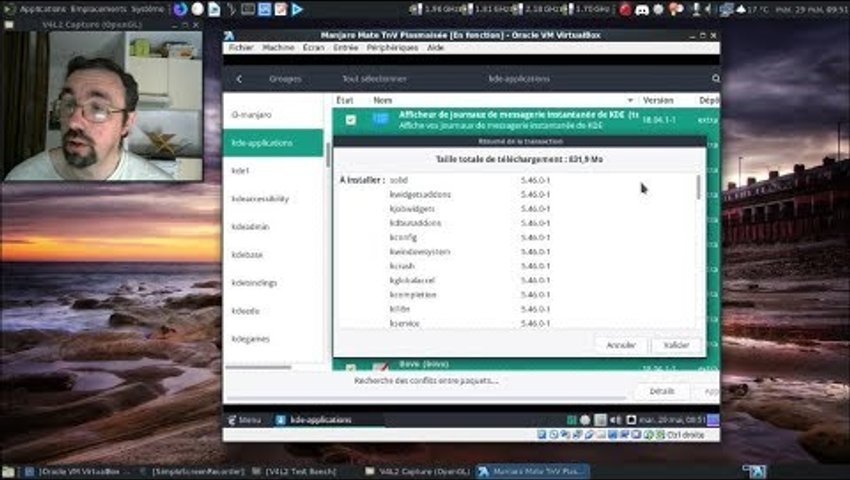Click the back arrow in the package manager header
The width and height of the screenshot is (850, 480).
[x=239, y=79]
